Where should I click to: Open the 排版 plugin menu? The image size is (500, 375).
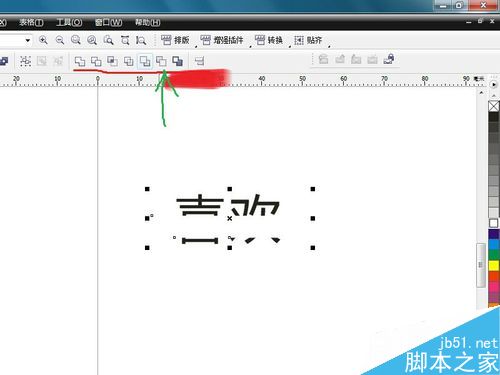[x=175, y=40]
